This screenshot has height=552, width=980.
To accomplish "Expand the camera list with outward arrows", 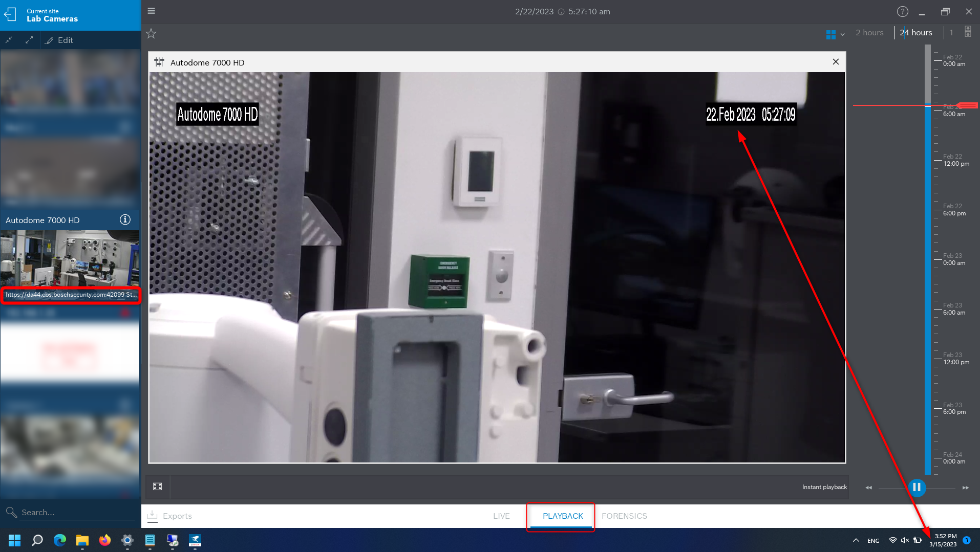I will click(29, 40).
